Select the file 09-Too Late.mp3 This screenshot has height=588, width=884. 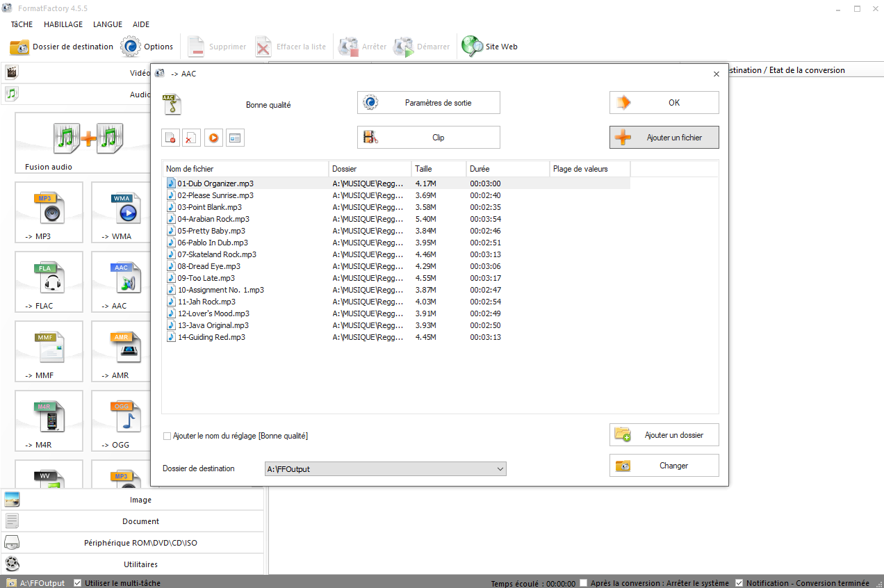[397, 278]
